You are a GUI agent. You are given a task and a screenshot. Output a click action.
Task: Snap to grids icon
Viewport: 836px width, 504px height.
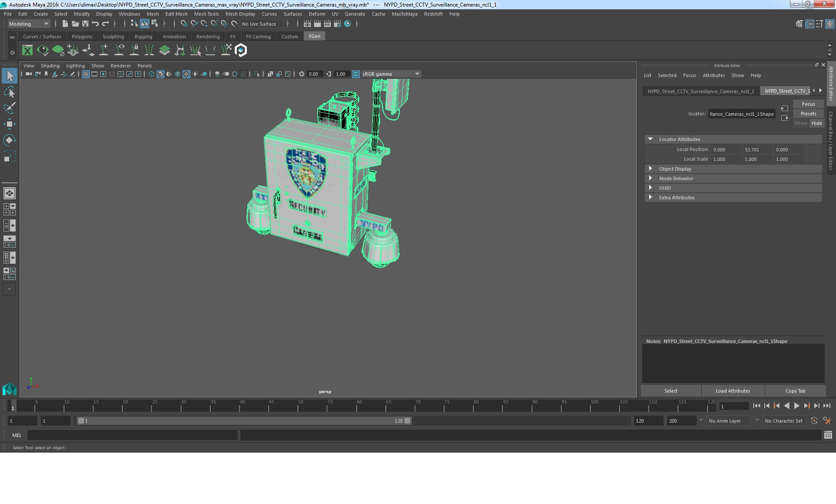pos(184,24)
